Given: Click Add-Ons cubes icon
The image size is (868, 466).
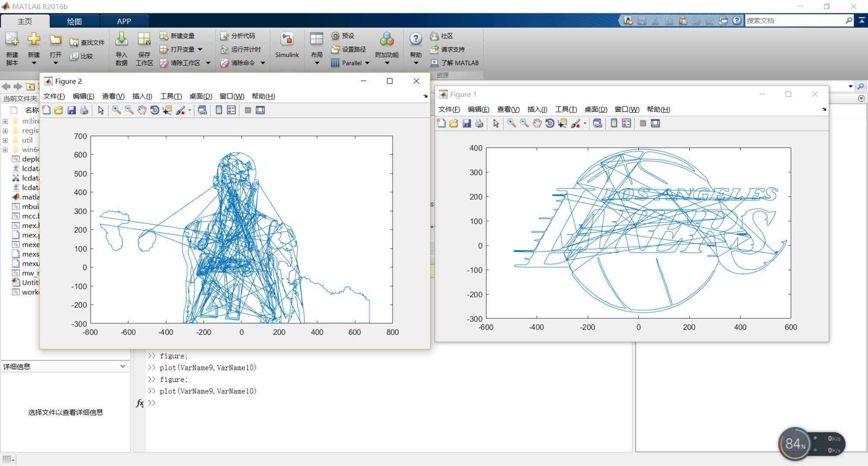Looking at the screenshot, I should point(387,40).
